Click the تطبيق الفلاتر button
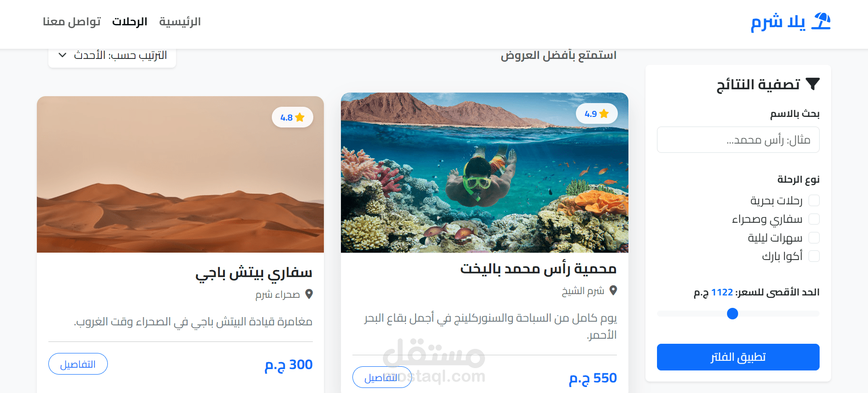The image size is (868, 393). tap(738, 357)
